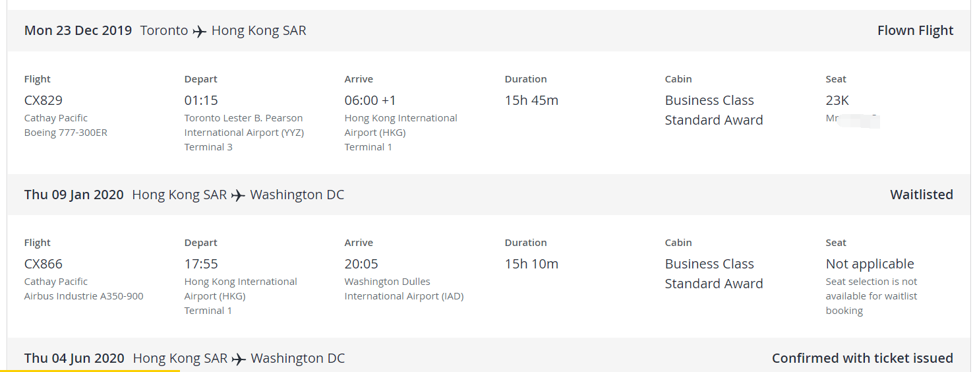Screen dimensions: 975x372
Task: Click the Washington Dulles International Airport arrival text
Action: pos(404,289)
